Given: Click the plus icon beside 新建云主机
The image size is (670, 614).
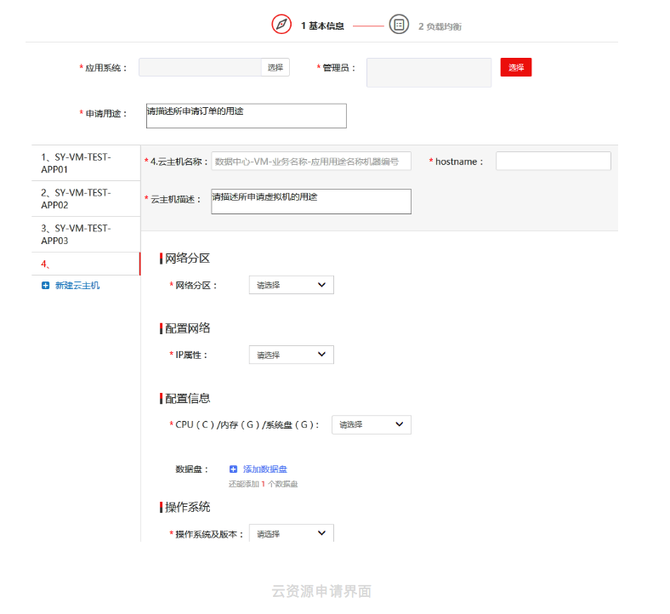Looking at the screenshot, I should (x=46, y=286).
